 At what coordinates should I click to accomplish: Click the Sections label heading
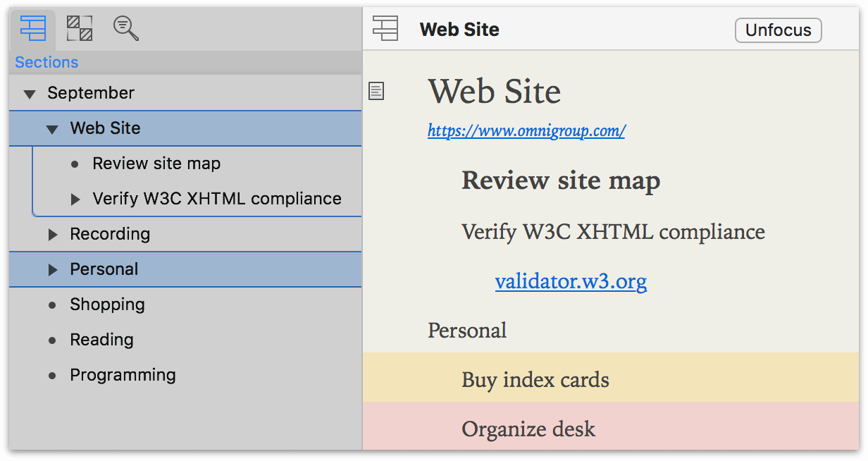tap(46, 63)
